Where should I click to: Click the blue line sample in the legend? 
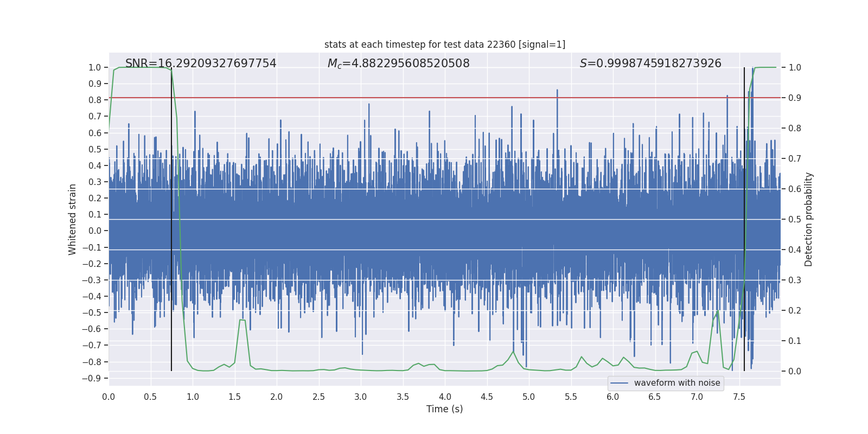pos(619,383)
